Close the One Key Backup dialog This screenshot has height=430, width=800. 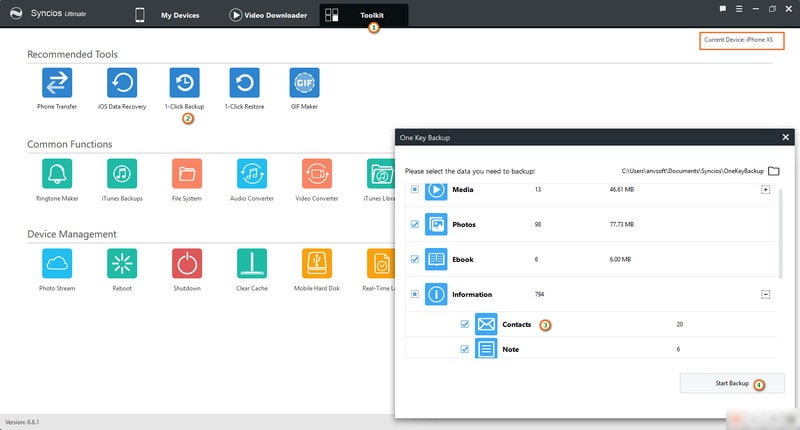pos(786,137)
